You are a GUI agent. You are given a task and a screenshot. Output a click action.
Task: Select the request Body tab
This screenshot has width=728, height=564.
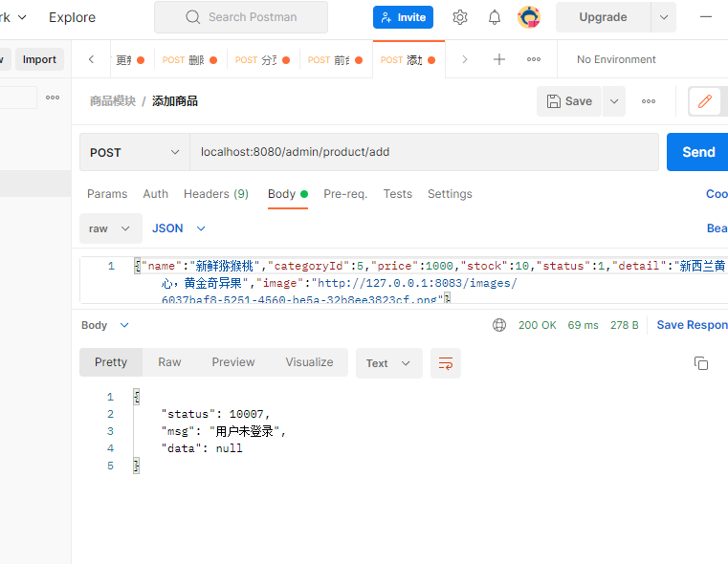coord(288,194)
